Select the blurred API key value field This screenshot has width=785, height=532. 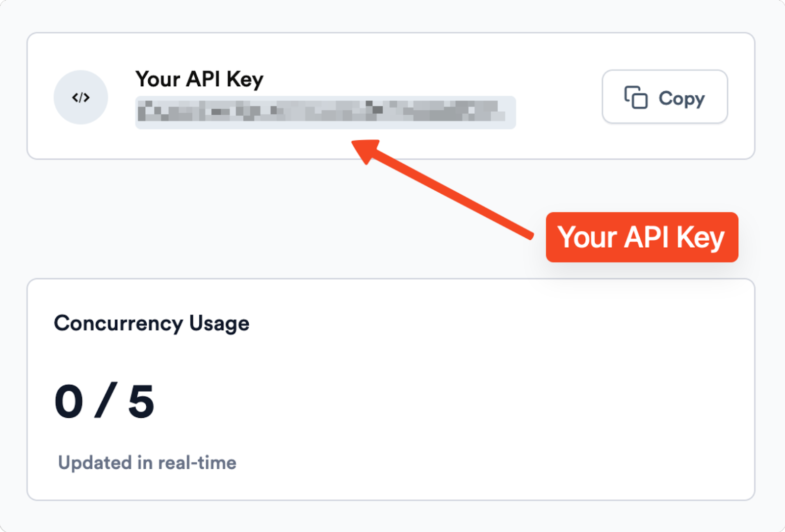(325, 113)
